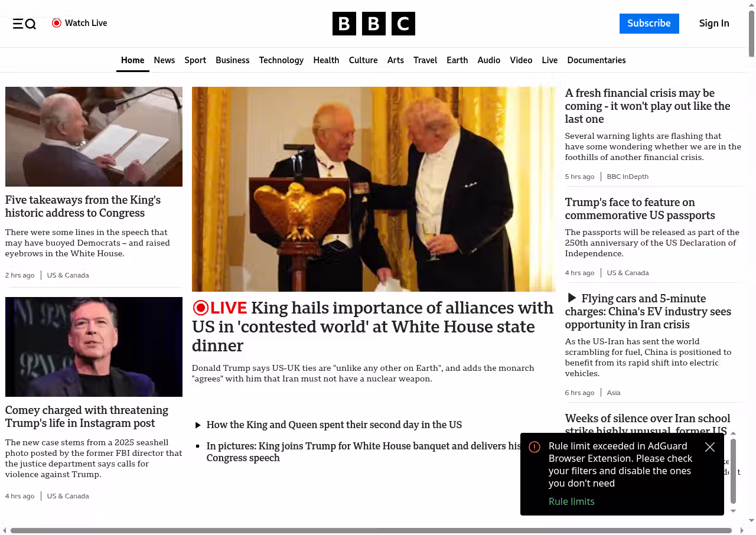Image resolution: width=756 pixels, height=535 pixels.
Task: Click the play triangle beside 'How the King and Queen' story
Action: coord(198,425)
